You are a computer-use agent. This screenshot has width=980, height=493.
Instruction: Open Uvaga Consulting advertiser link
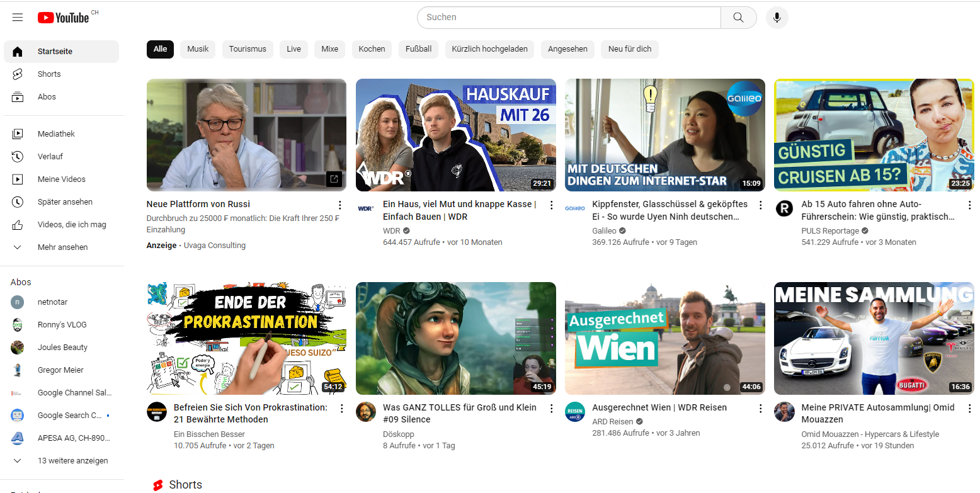[x=215, y=246]
